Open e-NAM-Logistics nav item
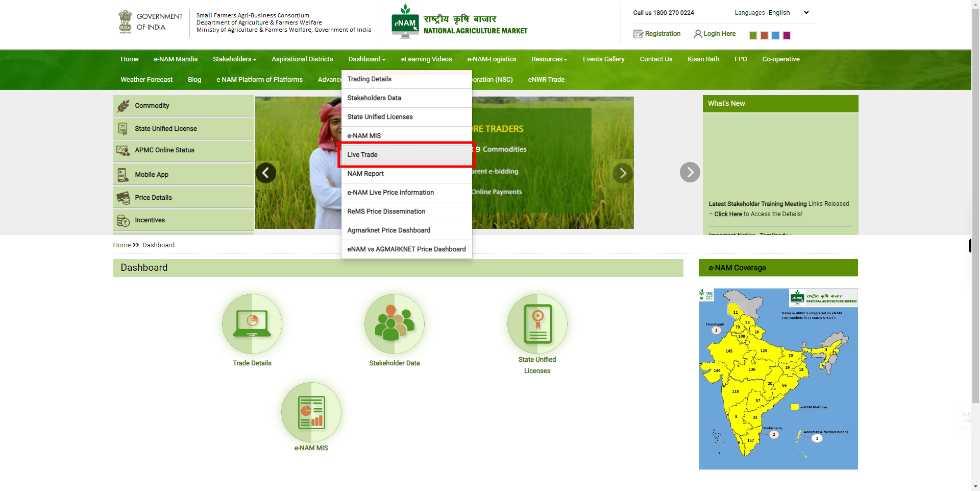 coord(492,59)
